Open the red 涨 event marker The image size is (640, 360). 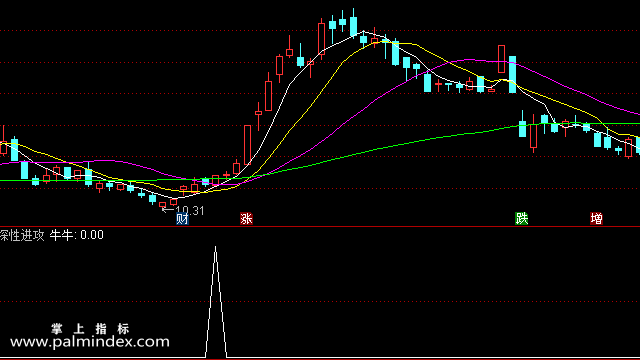tap(246, 219)
